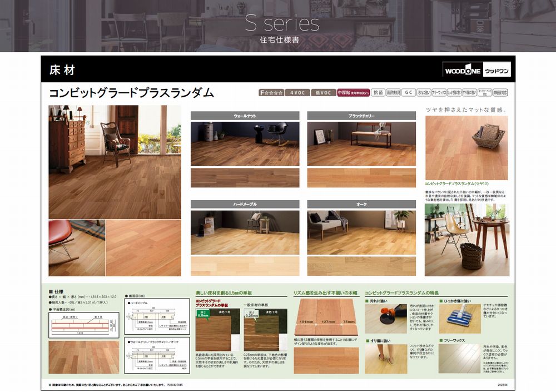Click the コンビットグレードプラスランダム product title

pos(131,93)
